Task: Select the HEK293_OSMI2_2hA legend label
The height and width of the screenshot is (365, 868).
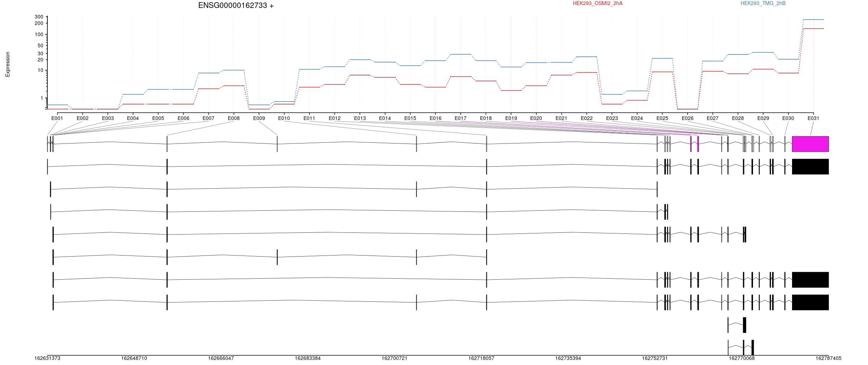Action: click(597, 3)
